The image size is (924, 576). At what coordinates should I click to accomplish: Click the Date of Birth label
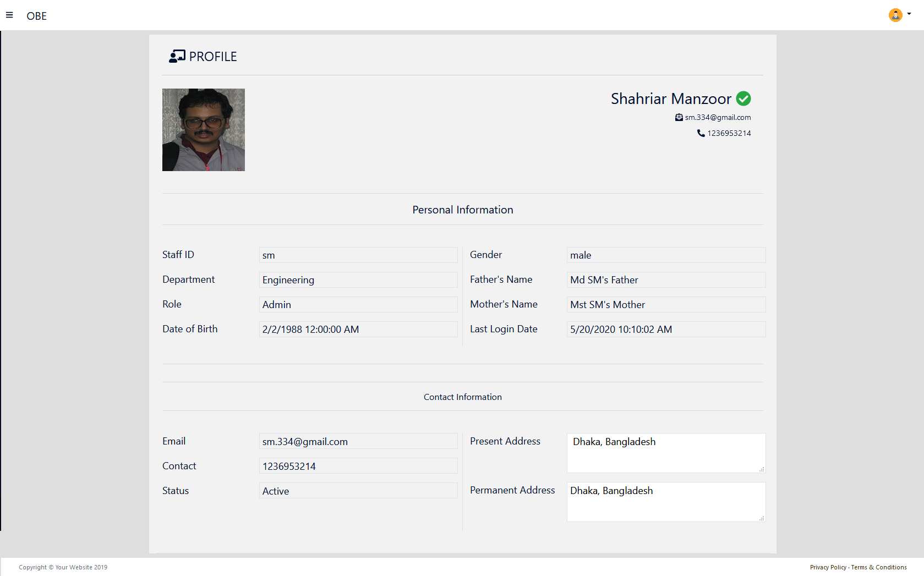[x=190, y=329]
